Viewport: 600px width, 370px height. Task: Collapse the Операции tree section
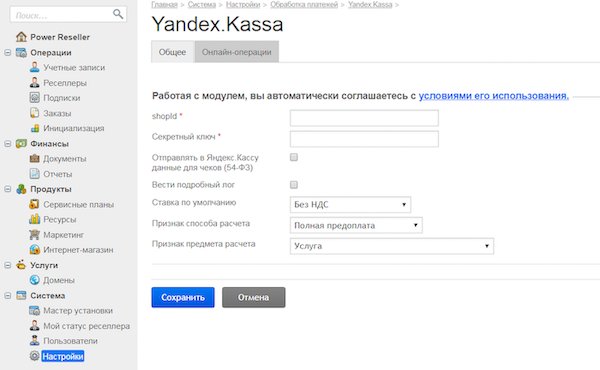coord(7,52)
